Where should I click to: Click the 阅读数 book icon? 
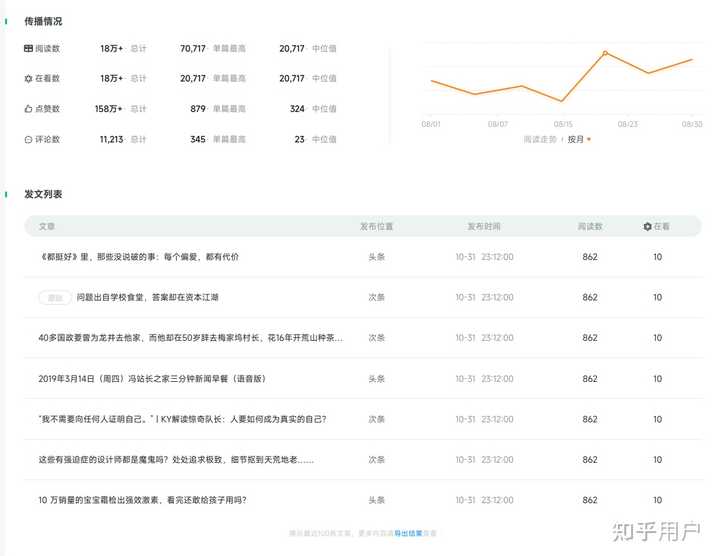pyautogui.click(x=28, y=48)
